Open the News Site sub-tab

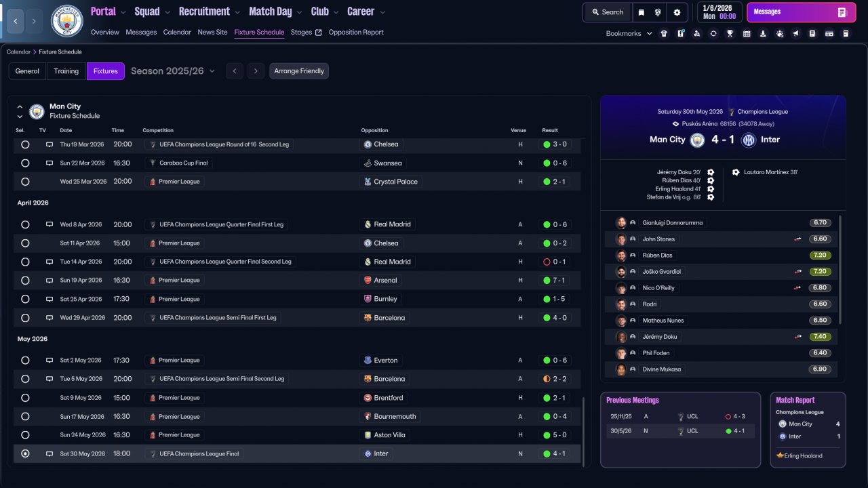point(213,32)
